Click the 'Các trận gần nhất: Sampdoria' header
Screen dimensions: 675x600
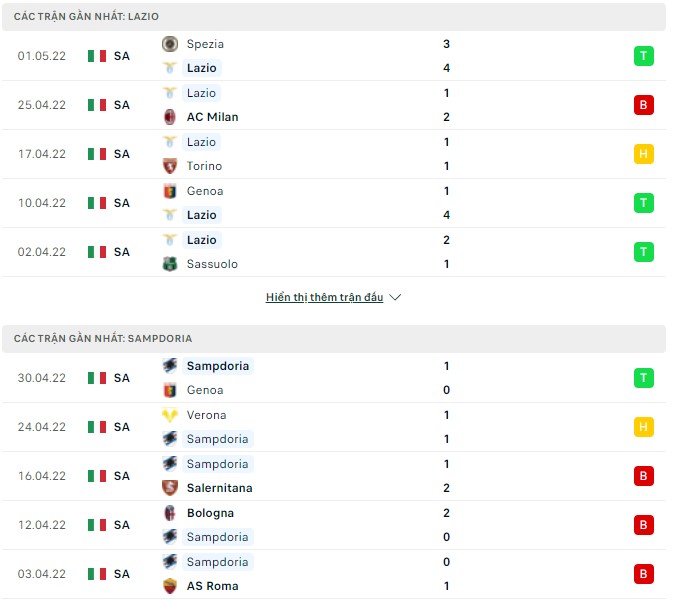[103, 339]
